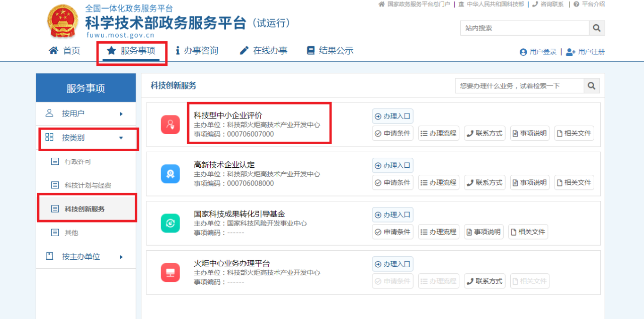Image resolution: width=644 pixels, height=319 pixels.
Task: Click the 科技型中小企业评价 title
Action: 228,116
